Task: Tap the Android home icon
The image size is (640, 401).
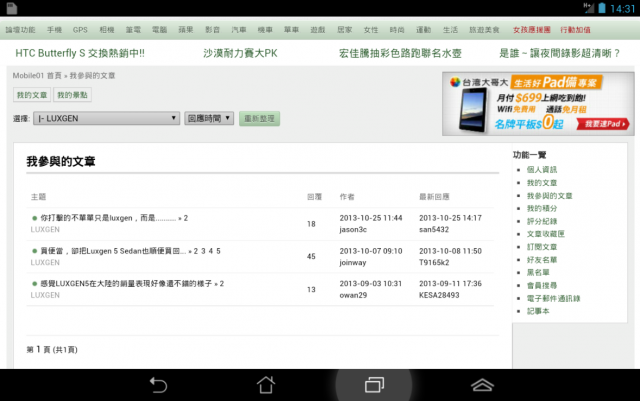Action: pyautogui.click(x=266, y=385)
